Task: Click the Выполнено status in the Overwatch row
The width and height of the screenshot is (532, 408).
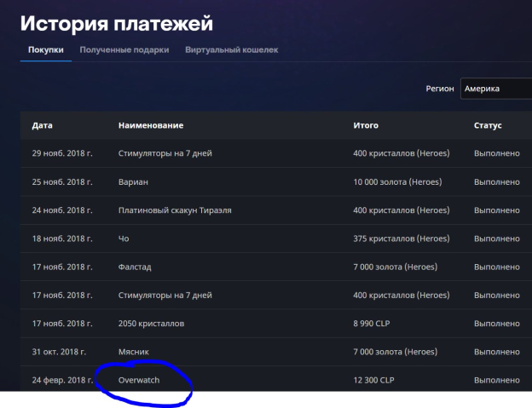Action: pyautogui.click(x=497, y=380)
